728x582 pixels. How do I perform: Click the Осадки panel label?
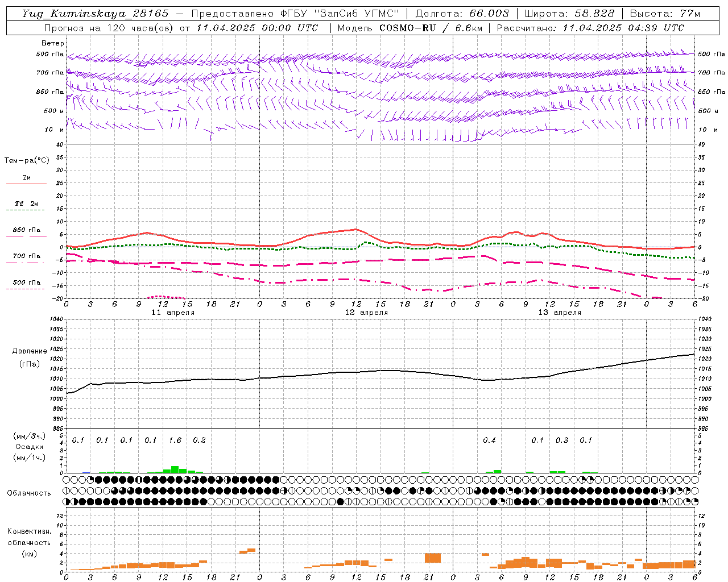[29, 447]
